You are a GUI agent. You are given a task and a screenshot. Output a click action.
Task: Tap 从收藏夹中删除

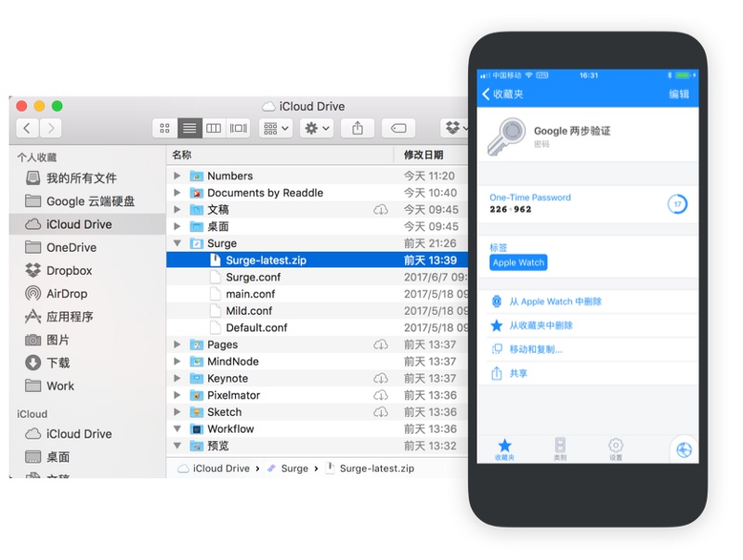[588, 325]
